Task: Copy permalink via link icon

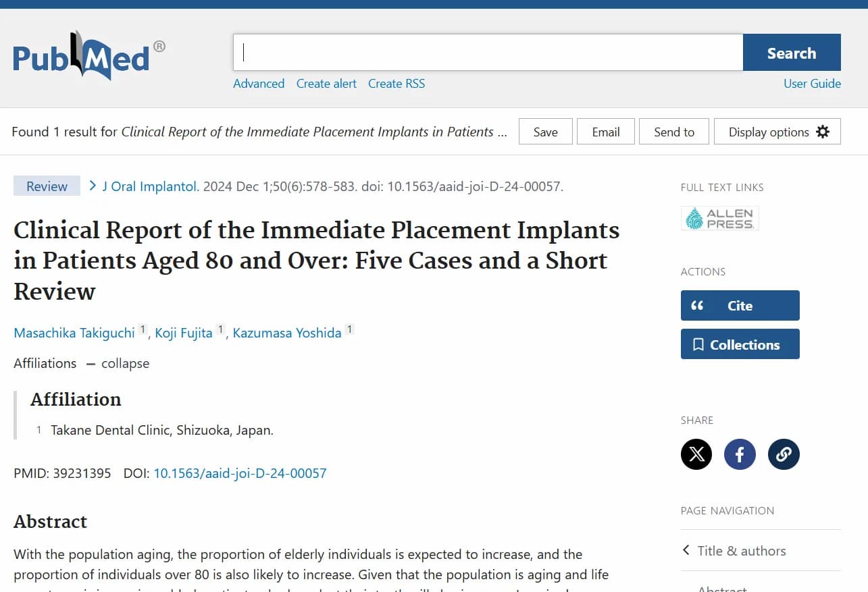Action: tap(784, 454)
